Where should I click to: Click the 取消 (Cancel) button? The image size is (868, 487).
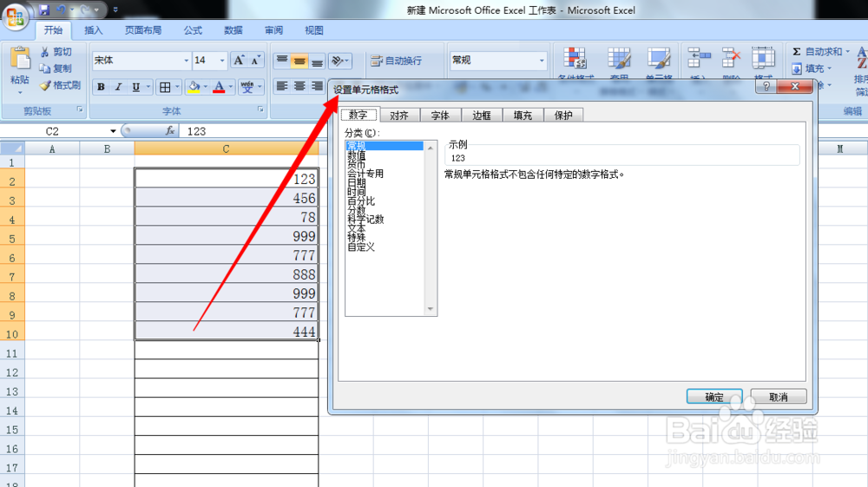[779, 397]
